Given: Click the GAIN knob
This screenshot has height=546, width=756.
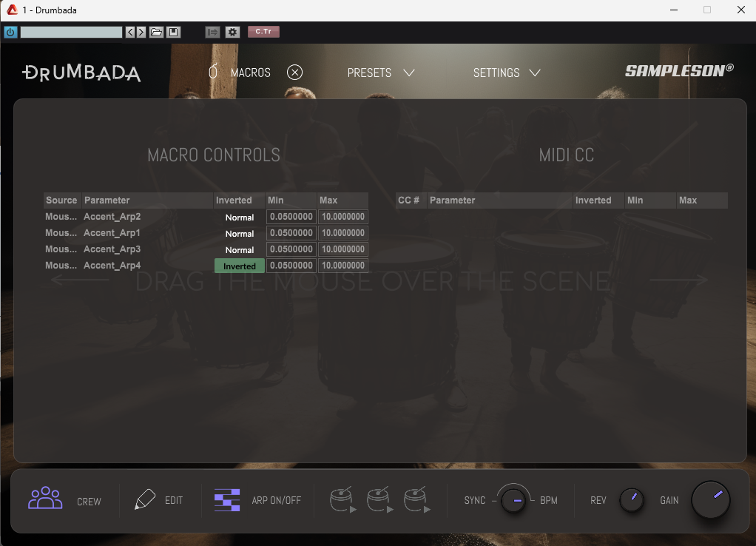Looking at the screenshot, I should pyautogui.click(x=711, y=499).
